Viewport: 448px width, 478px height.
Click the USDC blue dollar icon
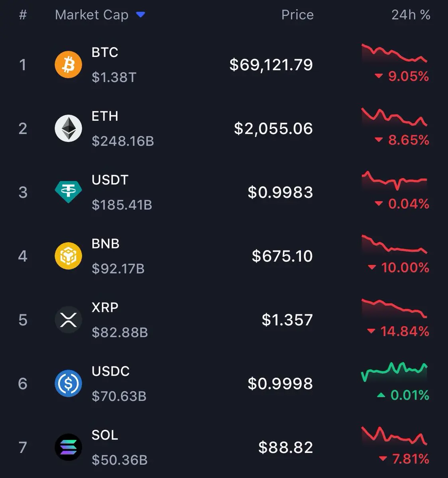click(x=68, y=383)
